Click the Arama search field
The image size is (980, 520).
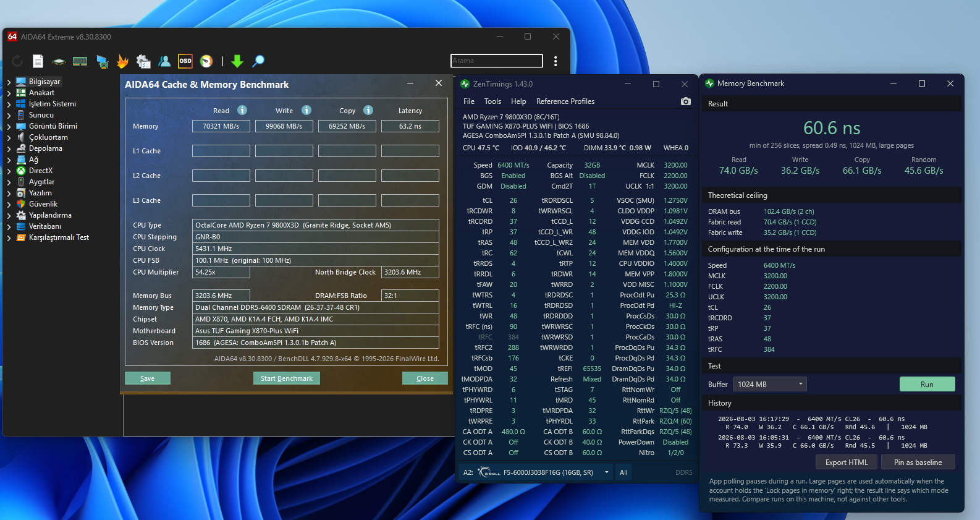pos(497,61)
